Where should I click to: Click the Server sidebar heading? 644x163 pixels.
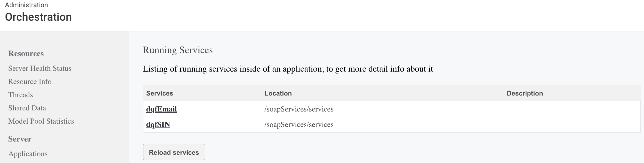(20, 139)
